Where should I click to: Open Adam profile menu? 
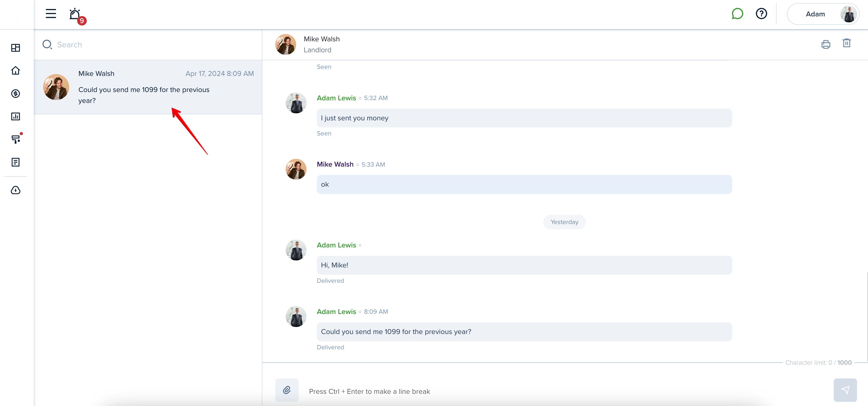pyautogui.click(x=823, y=14)
